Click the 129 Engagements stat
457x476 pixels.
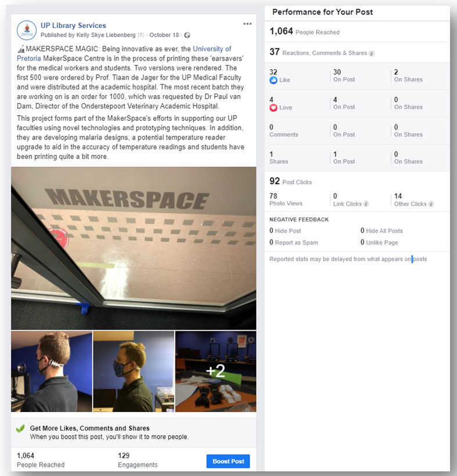tap(138, 460)
